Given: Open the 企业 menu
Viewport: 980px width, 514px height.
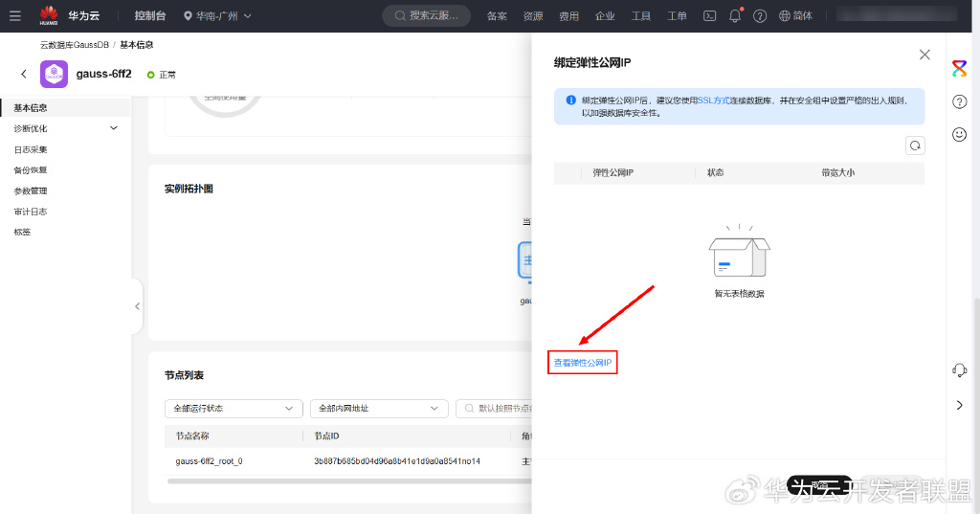Looking at the screenshot, I should tap(605, 16).
